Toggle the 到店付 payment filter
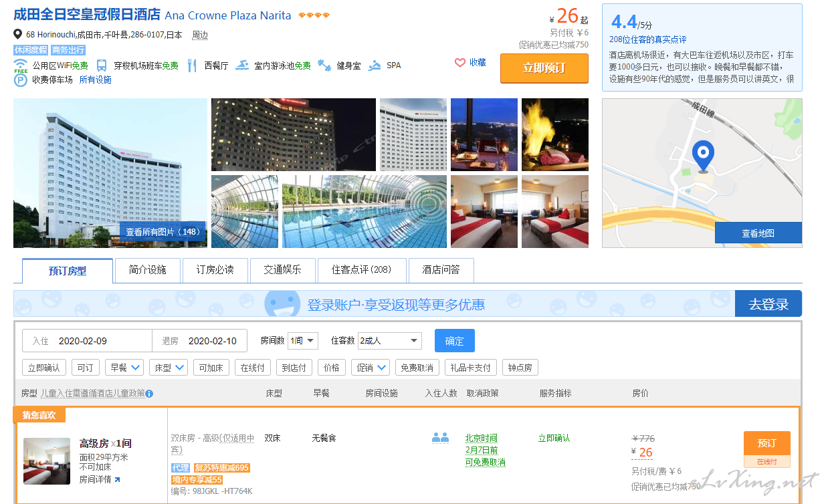Viewport: 826px width, 504px height. [294, 368]
